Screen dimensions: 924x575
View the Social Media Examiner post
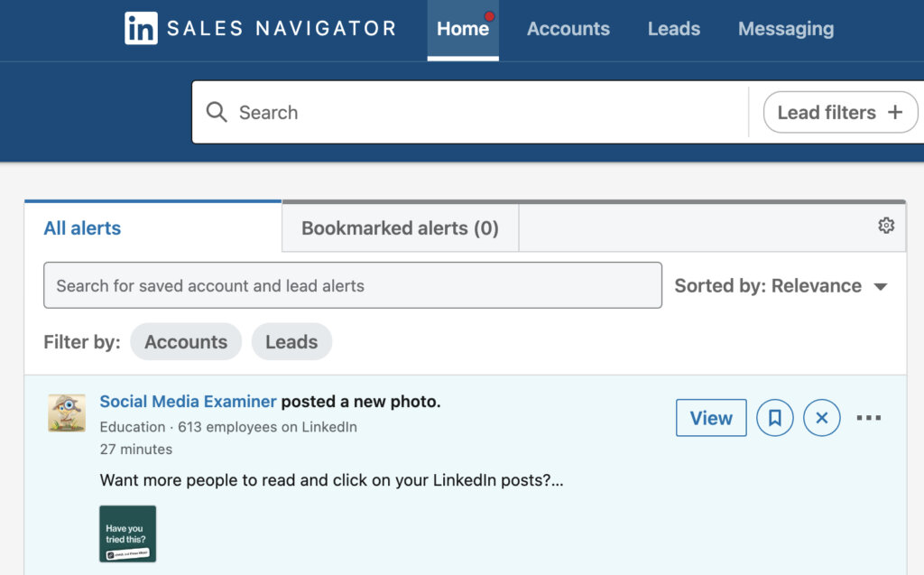[711, 417]
